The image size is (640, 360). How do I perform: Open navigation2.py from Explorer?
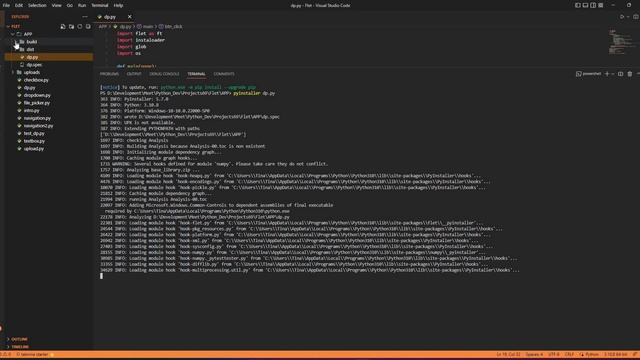(38, 126)
